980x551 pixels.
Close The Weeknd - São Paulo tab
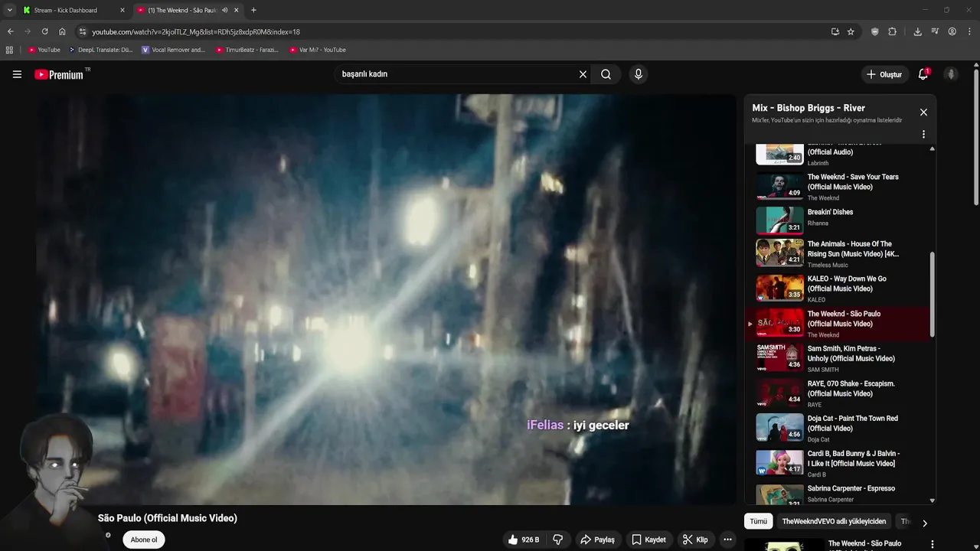click(236, 10)
